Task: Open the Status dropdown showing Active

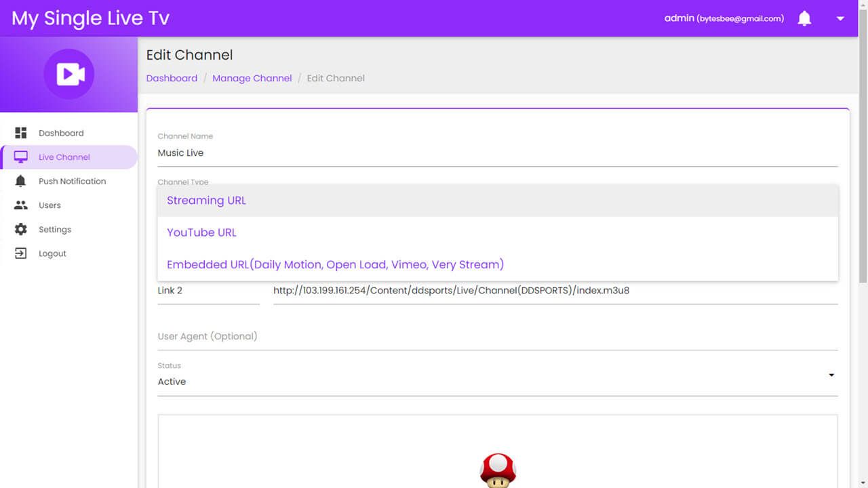Action: [498, 382]
